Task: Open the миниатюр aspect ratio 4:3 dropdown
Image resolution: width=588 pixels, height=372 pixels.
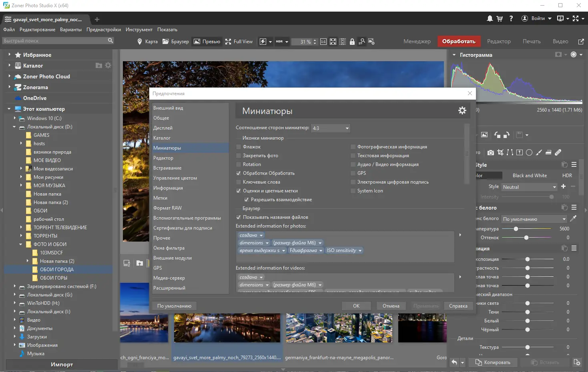Action: click(x=331, y=128)
